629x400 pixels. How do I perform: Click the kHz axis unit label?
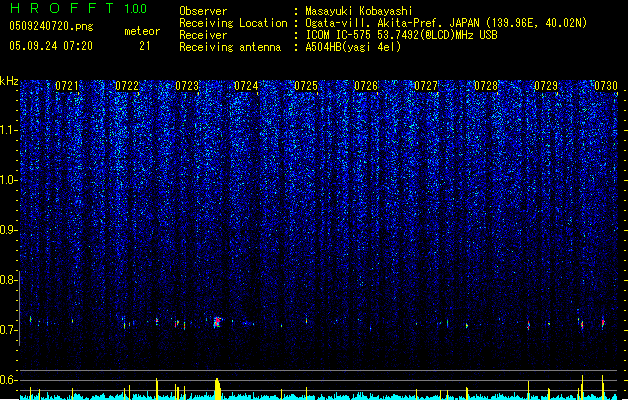(9, 81)
